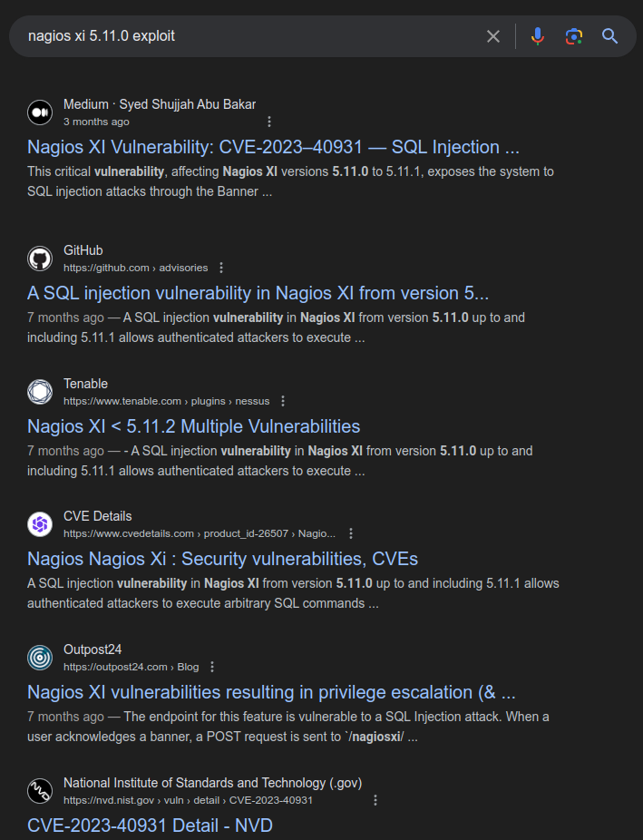643x840 pixels.
Task: Click the Outpost24 site favicon
Action: [40, 658]
